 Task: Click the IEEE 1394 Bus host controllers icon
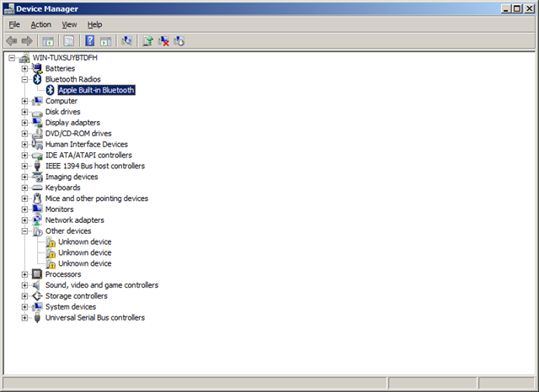[x=37, y=166]
